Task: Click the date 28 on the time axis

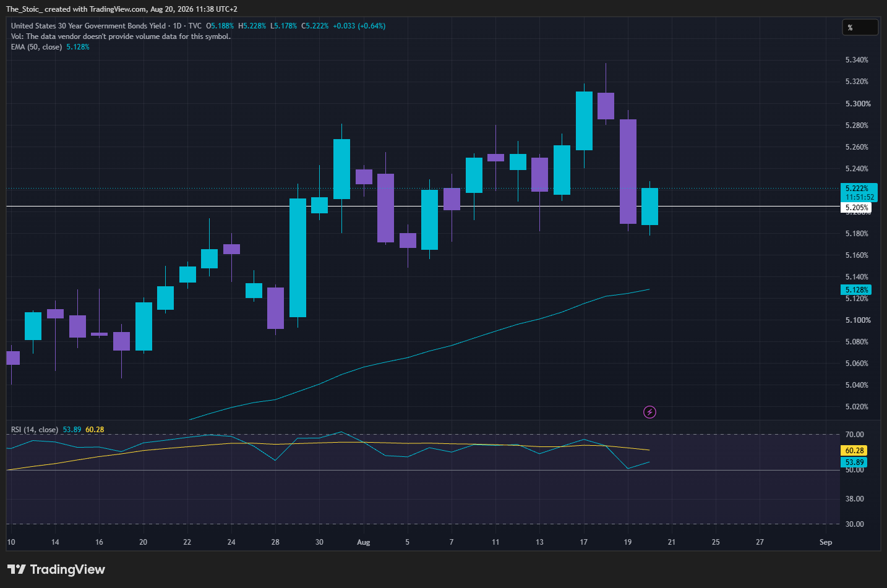Action: [275, 542]
